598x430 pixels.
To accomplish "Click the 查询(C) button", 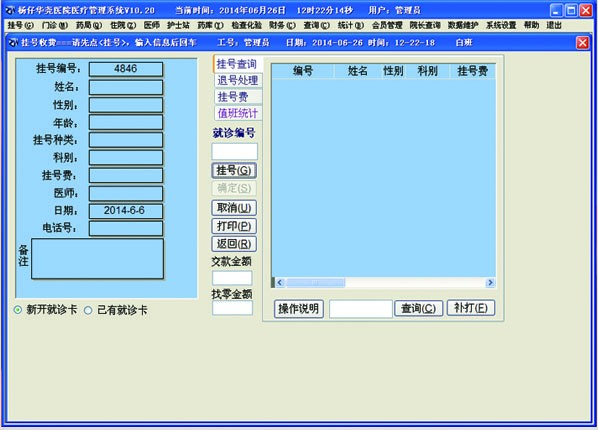I will click(x=418, y=308).
